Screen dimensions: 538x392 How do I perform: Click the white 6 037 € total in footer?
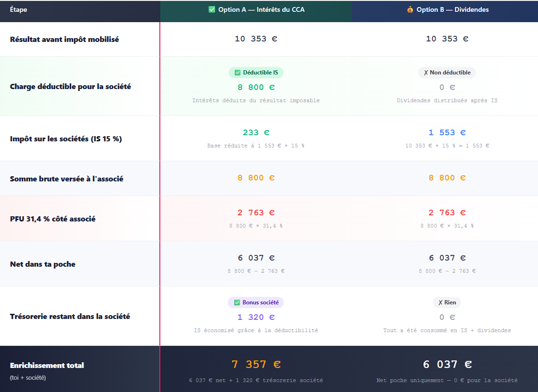[x=447, y=364]
